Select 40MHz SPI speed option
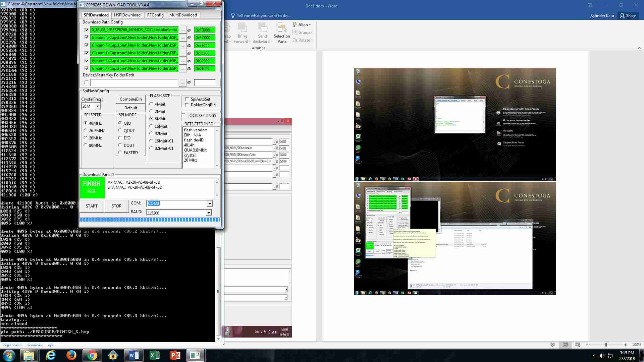Viewport: 644px width, 362px height. tap(86, 123)
